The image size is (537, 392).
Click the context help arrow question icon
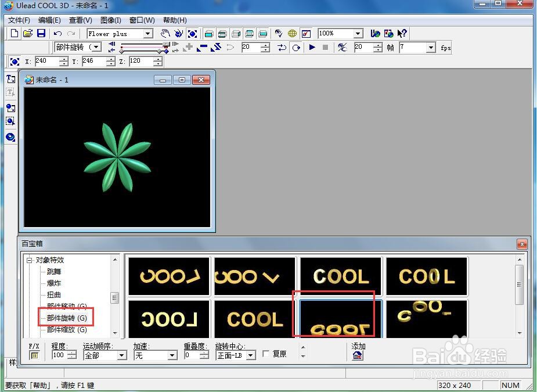click(402, 34)
